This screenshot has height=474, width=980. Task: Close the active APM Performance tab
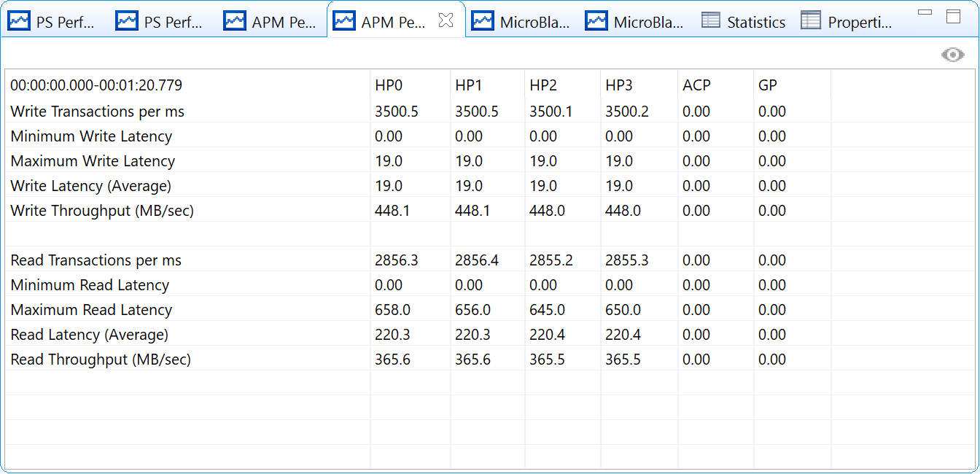(x=446, y=21)
